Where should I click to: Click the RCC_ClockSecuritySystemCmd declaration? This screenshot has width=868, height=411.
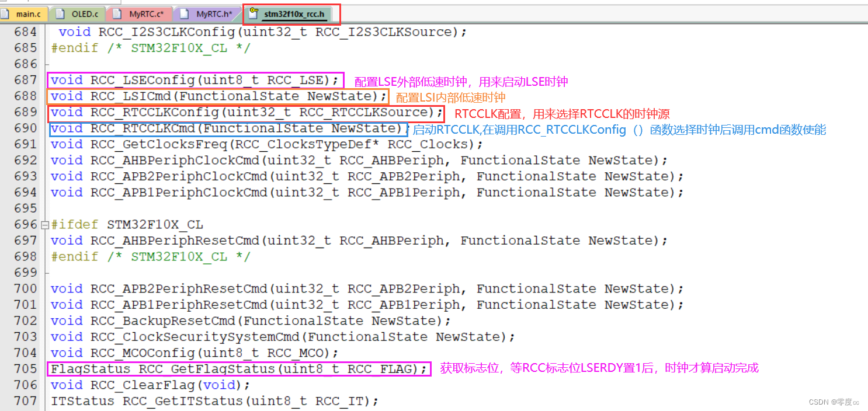pos(283,337)
